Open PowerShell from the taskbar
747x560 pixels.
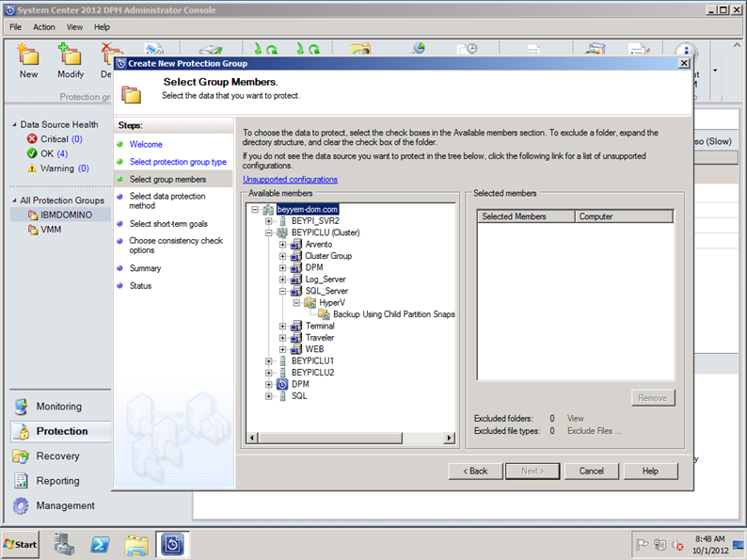(101, 544)
